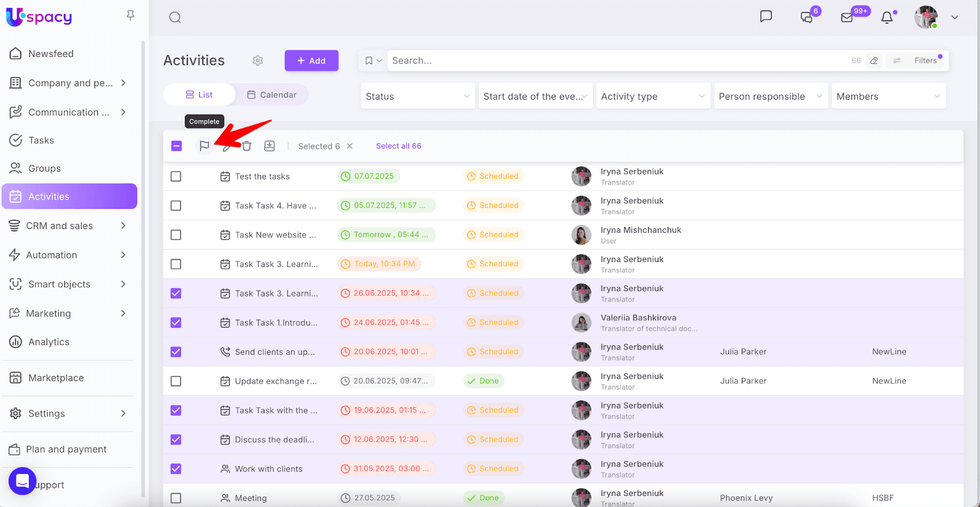Click into the Search input field
The height and width of the screenshot is (507, 980).
tap(612, 61)
